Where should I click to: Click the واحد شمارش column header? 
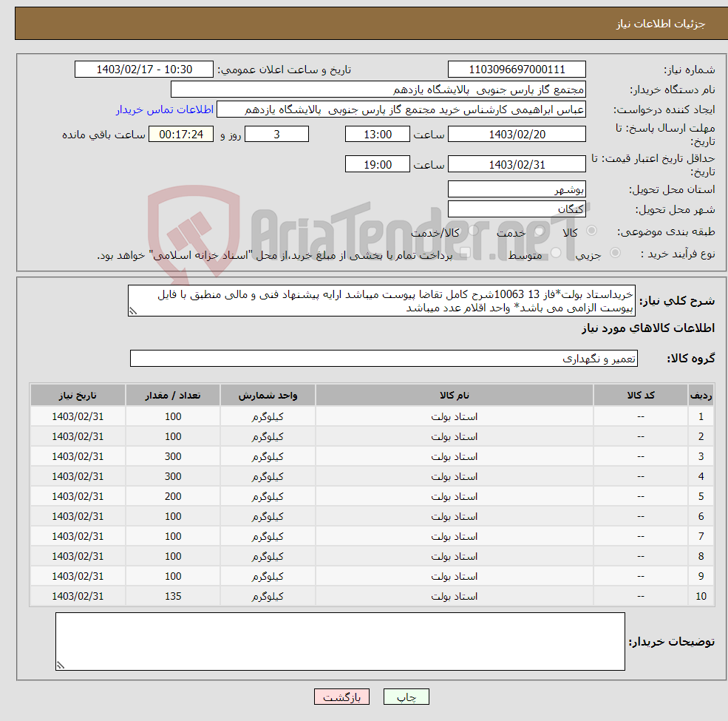[x=268, y=396]
